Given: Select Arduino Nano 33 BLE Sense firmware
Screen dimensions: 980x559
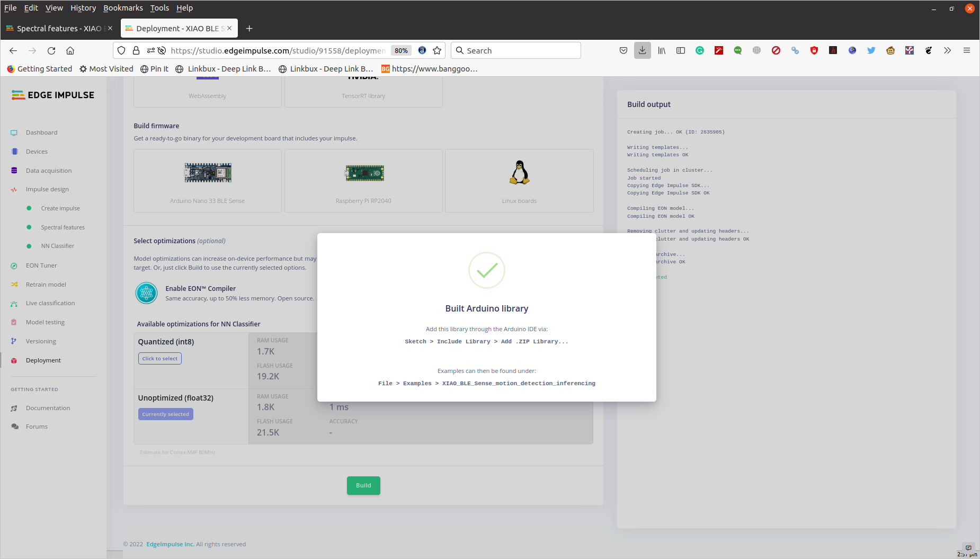Looking at the screenshot, I should (x=208, y=181).
